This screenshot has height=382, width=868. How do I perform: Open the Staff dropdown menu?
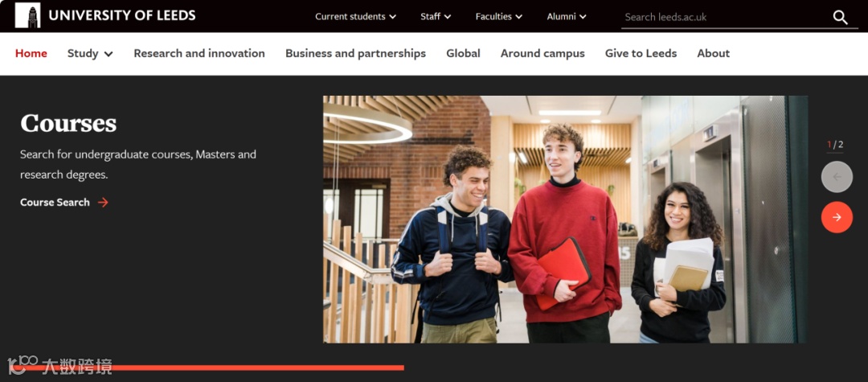tap(436, 17)
